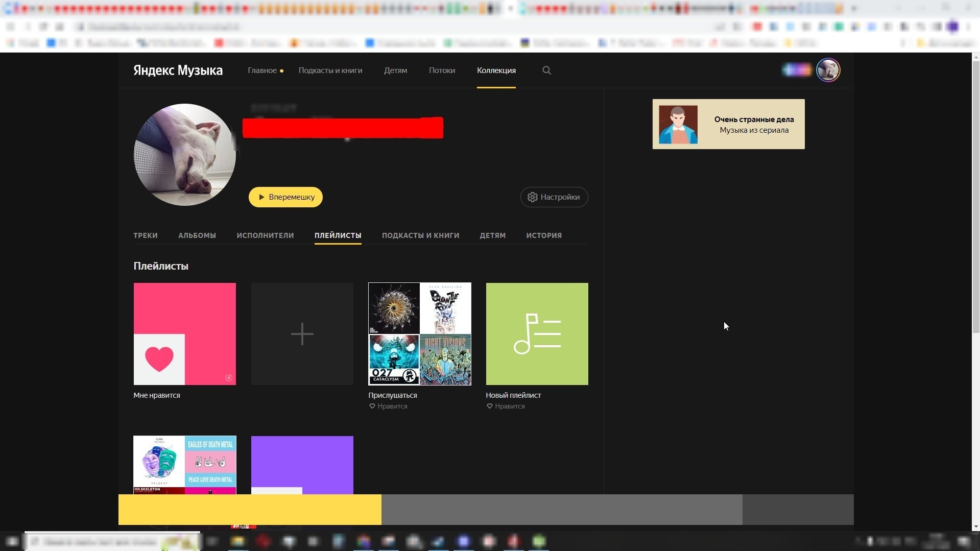The image size is (980, 551).
Task: Navigate to Потоки in the header
Action: pos(442,70)
